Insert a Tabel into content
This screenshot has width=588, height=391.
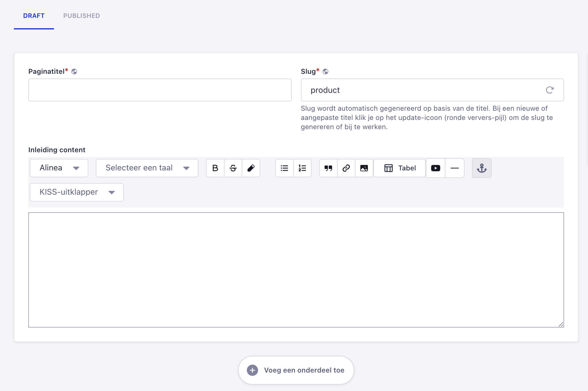pyautogui.click(x=400, y=168)
